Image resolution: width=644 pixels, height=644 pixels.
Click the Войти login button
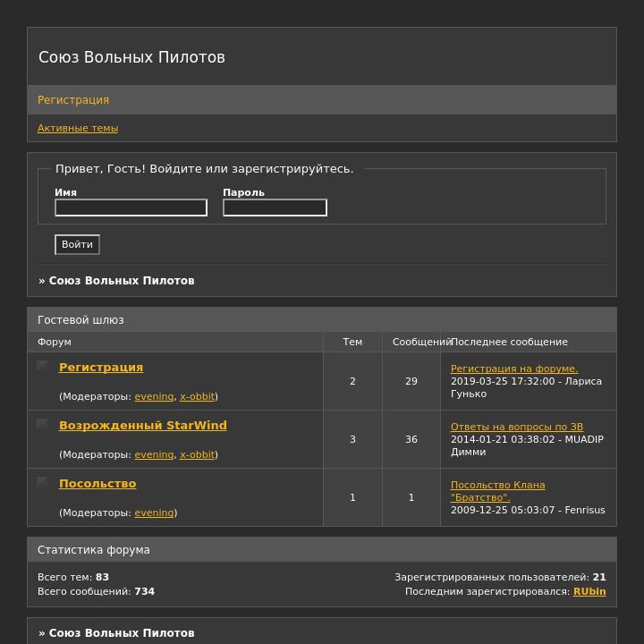tap(77, 244)
